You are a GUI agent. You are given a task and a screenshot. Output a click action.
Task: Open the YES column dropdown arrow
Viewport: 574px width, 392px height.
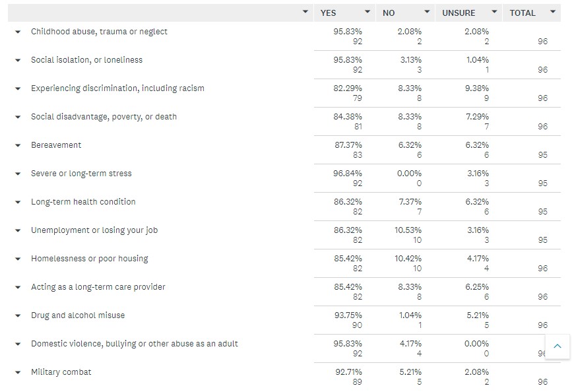(367, 13)
